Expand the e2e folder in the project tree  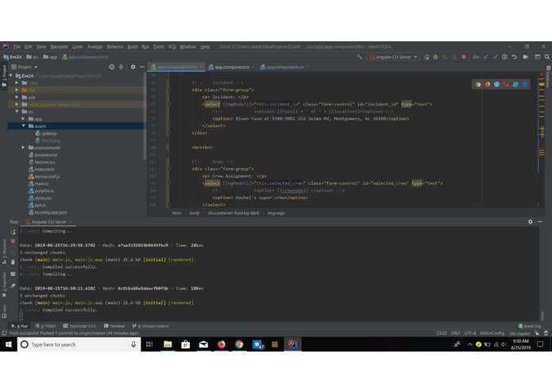tap(17, 98)
